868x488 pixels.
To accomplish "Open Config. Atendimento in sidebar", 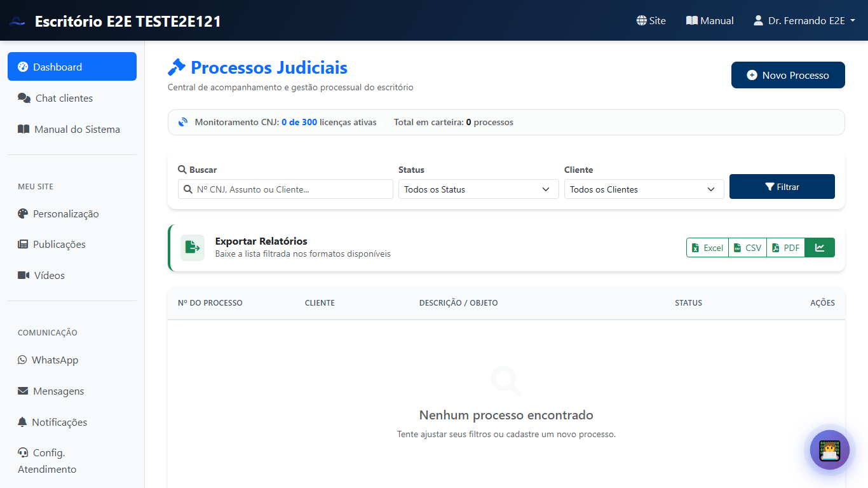I will 72,461.
